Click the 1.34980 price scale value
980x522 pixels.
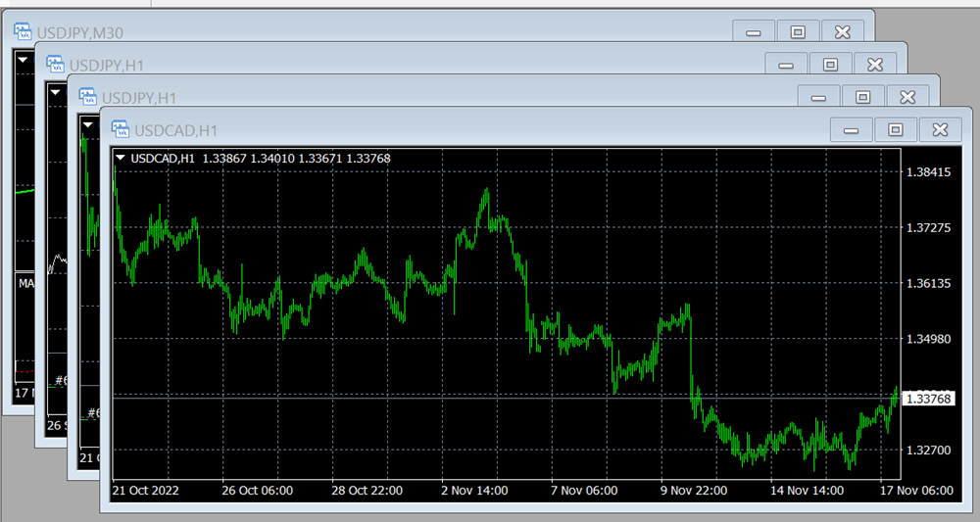pos(928,339)
